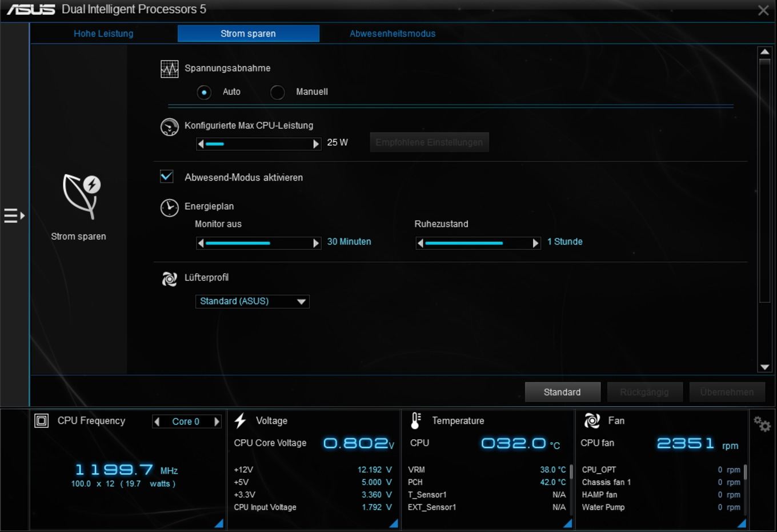This screenshot has height=532, width=777.
Task: Select the Manuell radio button
Action: (277, 92)
